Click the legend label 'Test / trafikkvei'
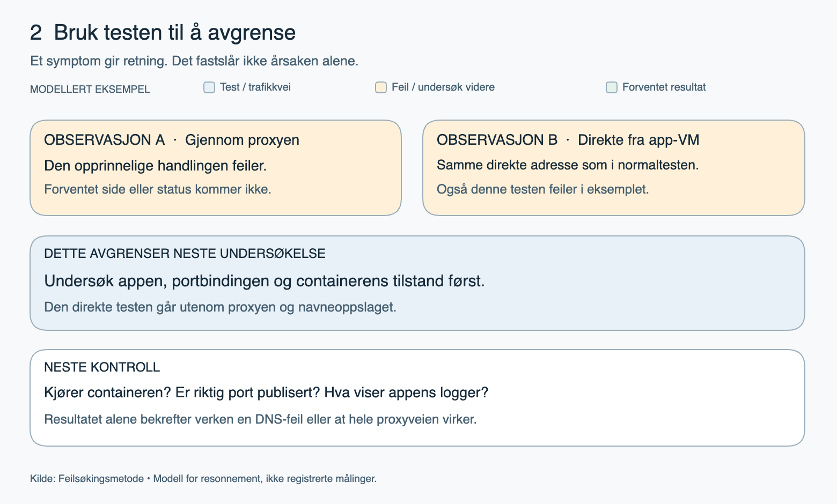 (255, 87)
